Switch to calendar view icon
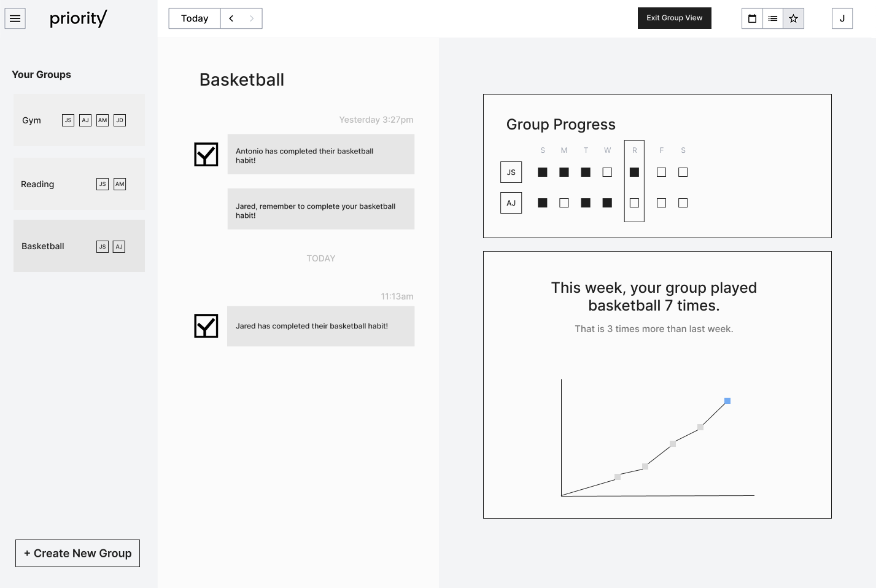 tap(752, 18)
